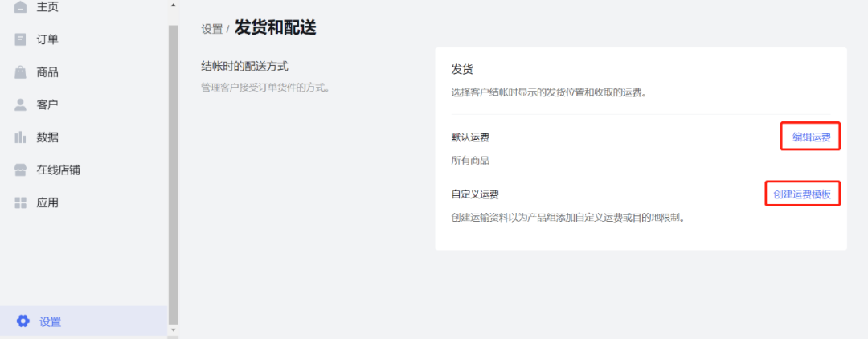
Task: Click the 设置 gear icon
Action: 23,321
